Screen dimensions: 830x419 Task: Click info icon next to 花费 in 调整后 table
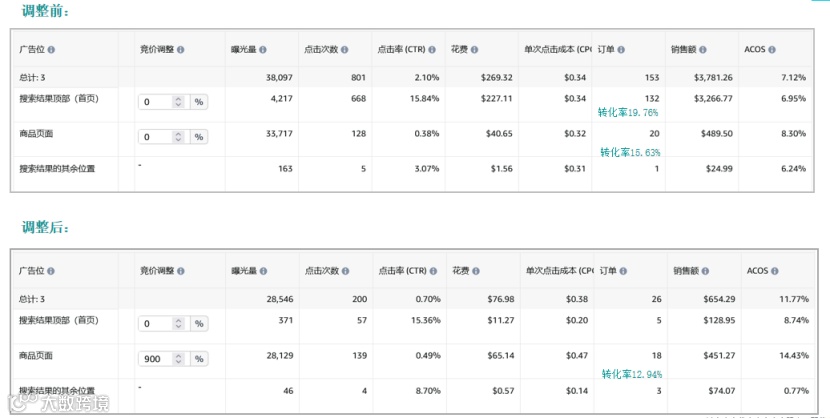[476, 271]
